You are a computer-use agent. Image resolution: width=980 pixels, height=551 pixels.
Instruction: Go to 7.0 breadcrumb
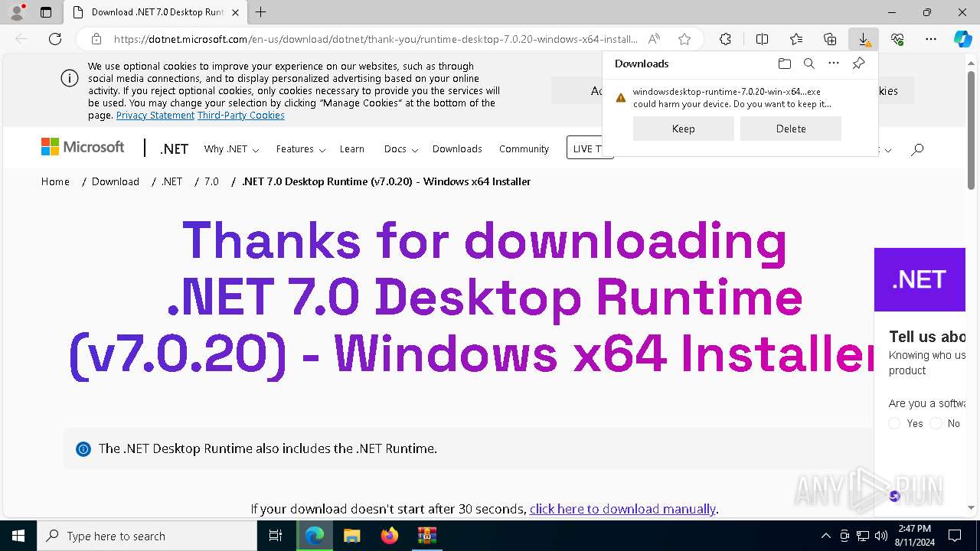(x=211, y=181)
